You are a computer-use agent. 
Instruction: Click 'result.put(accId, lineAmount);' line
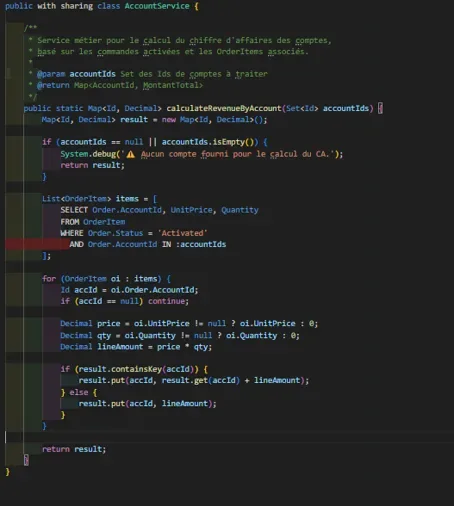point(147,404)
